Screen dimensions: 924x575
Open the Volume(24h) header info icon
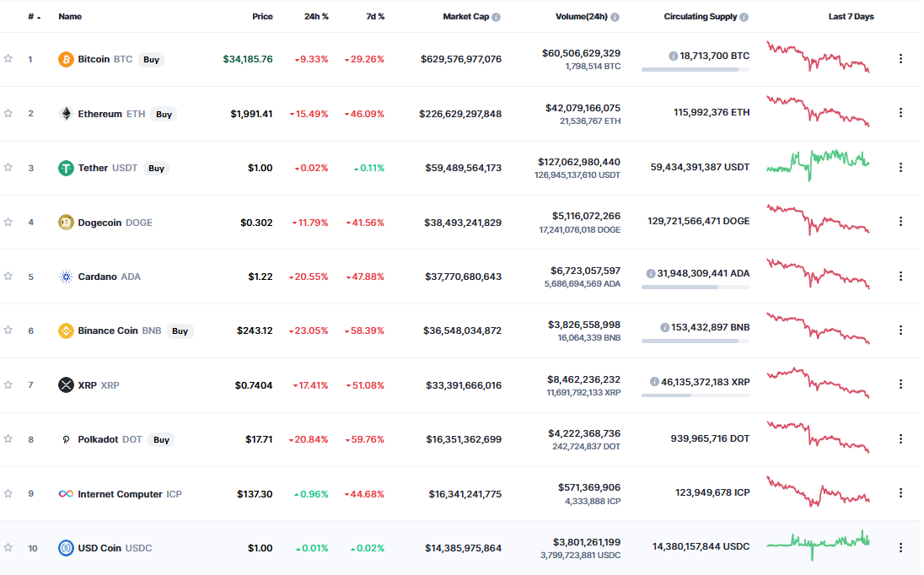[x=615, y=17]
